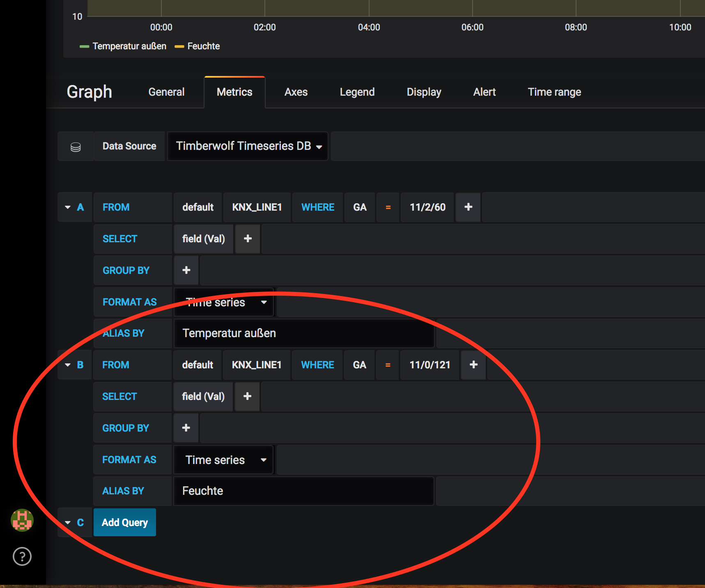Open the Axes tab
705x588 pixels.
(296, 92)
